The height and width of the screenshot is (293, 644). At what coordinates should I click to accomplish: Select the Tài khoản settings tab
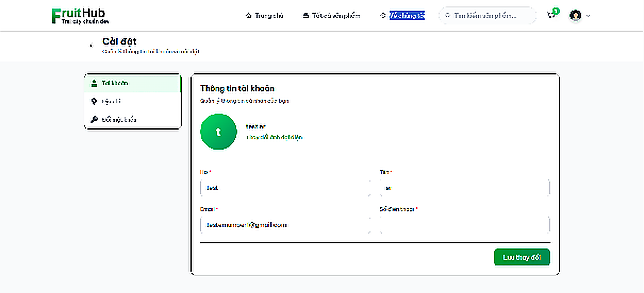(133, 83)
